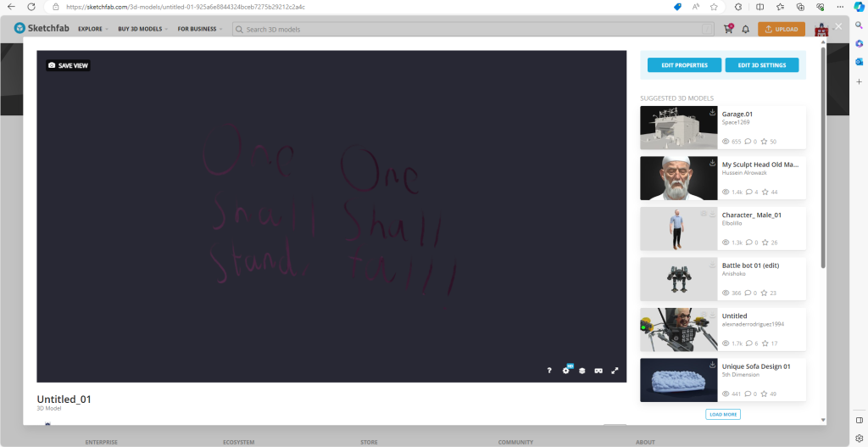Image resolution: width=868 pixels, height=447 pixels.
Task: Open the notifications bell
Action: pyautogui.click(x=746, y=29)
